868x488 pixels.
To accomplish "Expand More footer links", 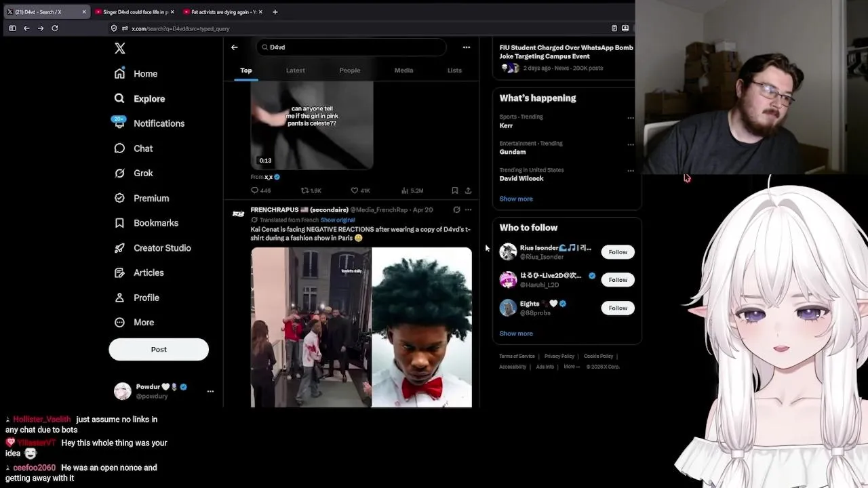I will pyautogui.click(x=572, y=367).
